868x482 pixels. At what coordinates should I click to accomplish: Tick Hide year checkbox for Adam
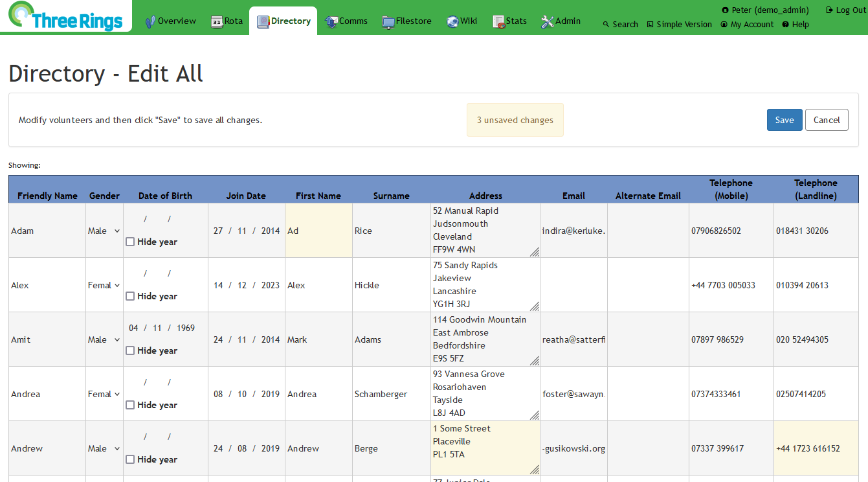[x=131, y=242]
